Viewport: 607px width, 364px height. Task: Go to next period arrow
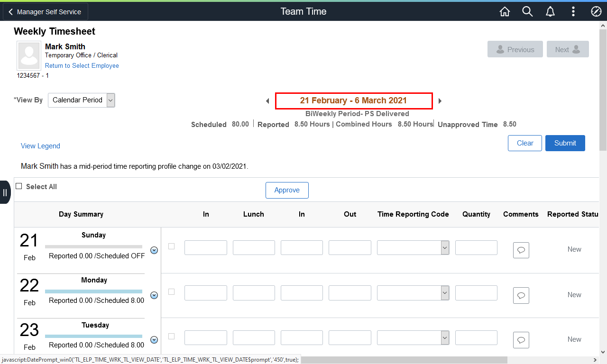(x=440, y=101)
